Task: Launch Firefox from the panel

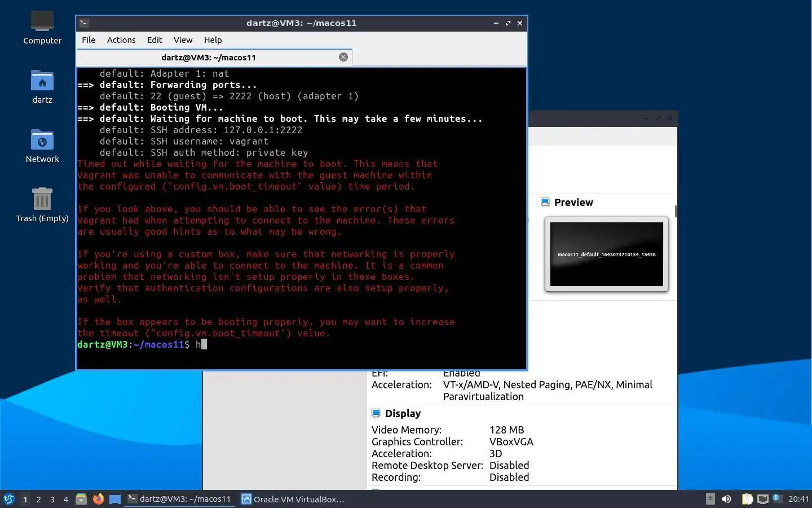Action: point(98,499)
